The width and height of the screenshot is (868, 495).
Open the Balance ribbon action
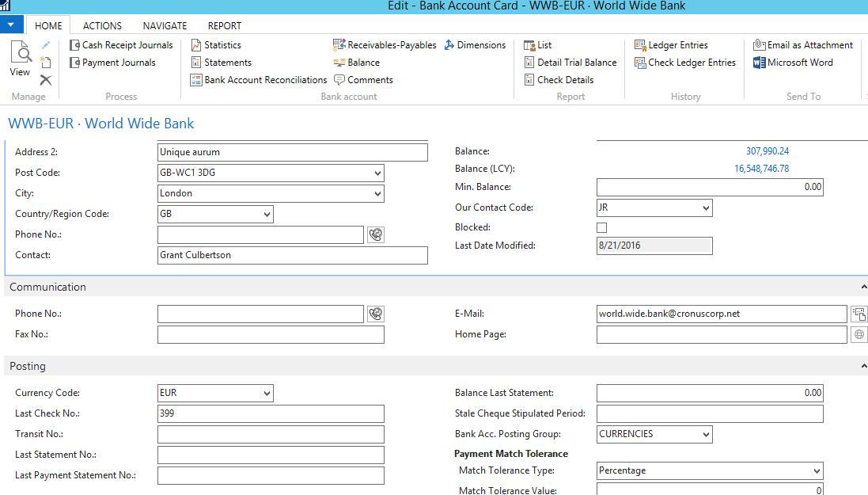[x=357, y=63]
